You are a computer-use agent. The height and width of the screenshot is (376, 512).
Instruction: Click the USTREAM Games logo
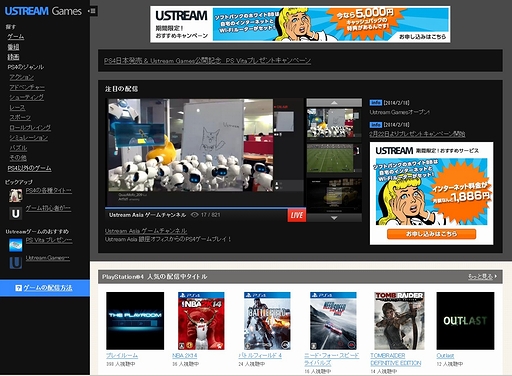pos(43,11)
